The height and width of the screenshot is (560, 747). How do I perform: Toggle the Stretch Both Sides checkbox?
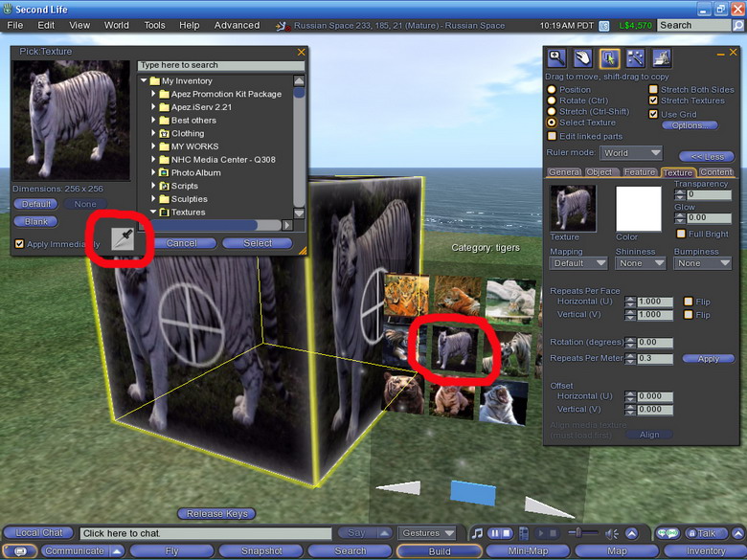[653, 89]
